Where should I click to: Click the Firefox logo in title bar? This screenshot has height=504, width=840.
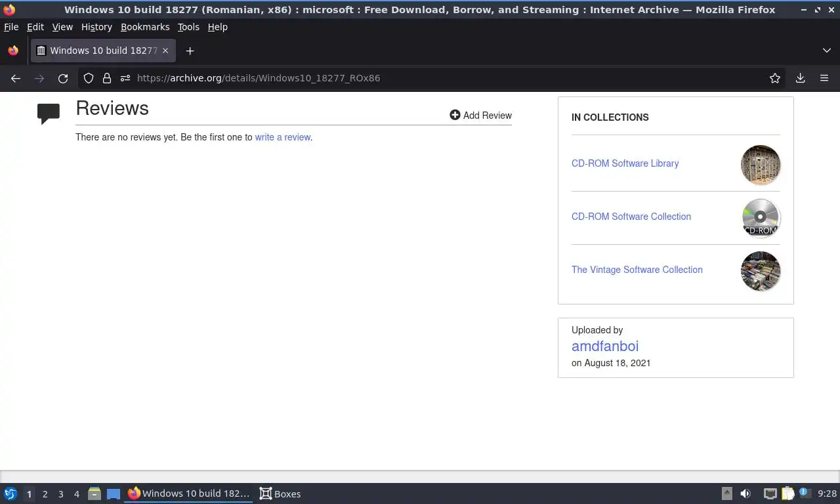click(9, 10)
